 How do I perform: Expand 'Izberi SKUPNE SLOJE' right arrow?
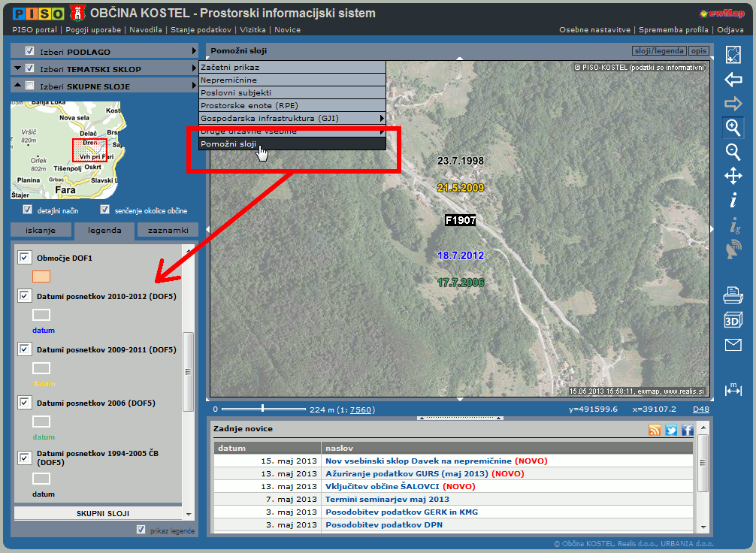pyautogui.click(x=194, y=86)
